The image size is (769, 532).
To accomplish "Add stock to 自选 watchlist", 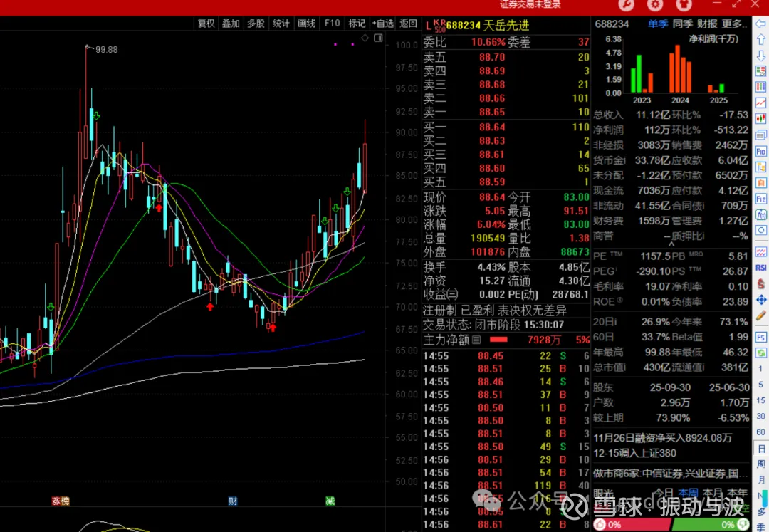I will click(382, 23).
